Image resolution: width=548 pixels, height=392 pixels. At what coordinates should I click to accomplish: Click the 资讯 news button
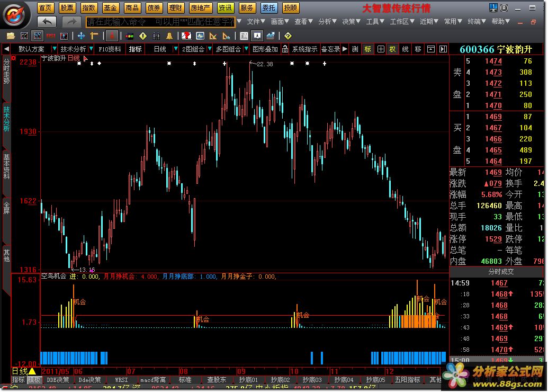tap(225, 7)
